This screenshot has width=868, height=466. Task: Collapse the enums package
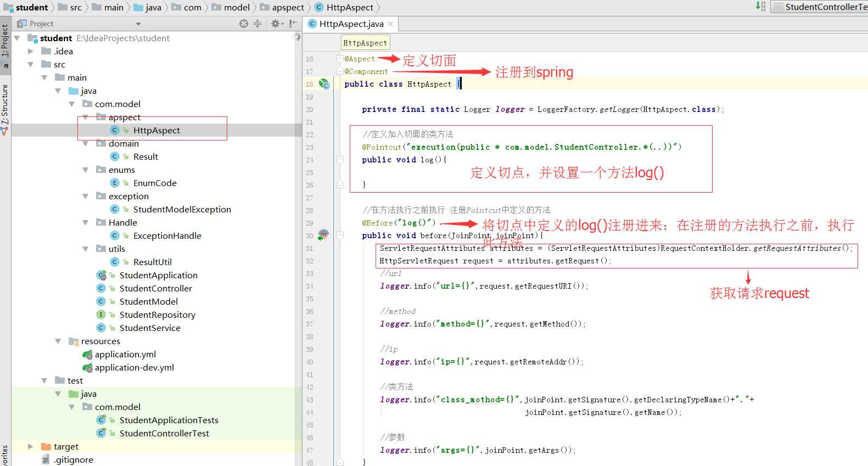point(86,170)
